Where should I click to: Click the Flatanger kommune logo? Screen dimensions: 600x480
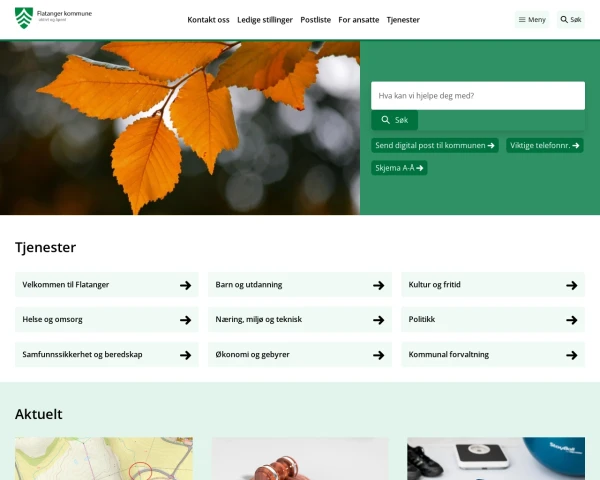[53, 18]
